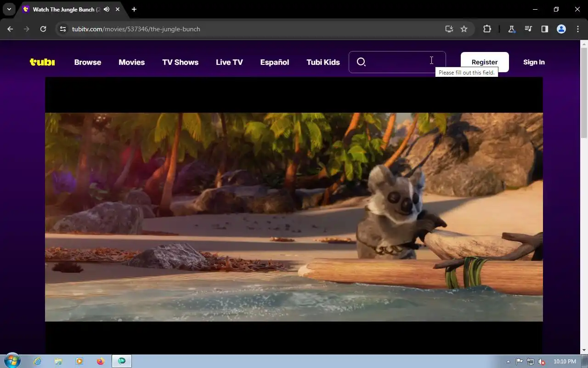
Task: Click the Register button
Action: (485, 62)
